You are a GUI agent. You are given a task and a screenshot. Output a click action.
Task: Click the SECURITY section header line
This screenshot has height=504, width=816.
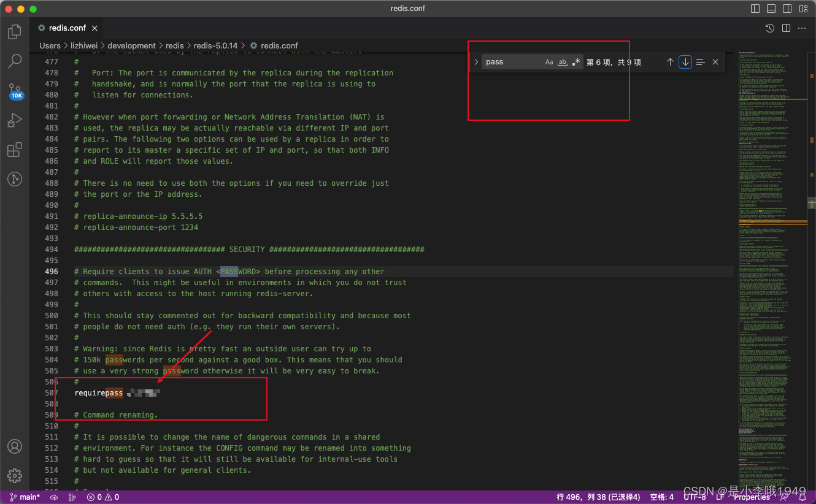tap(249, 250)
